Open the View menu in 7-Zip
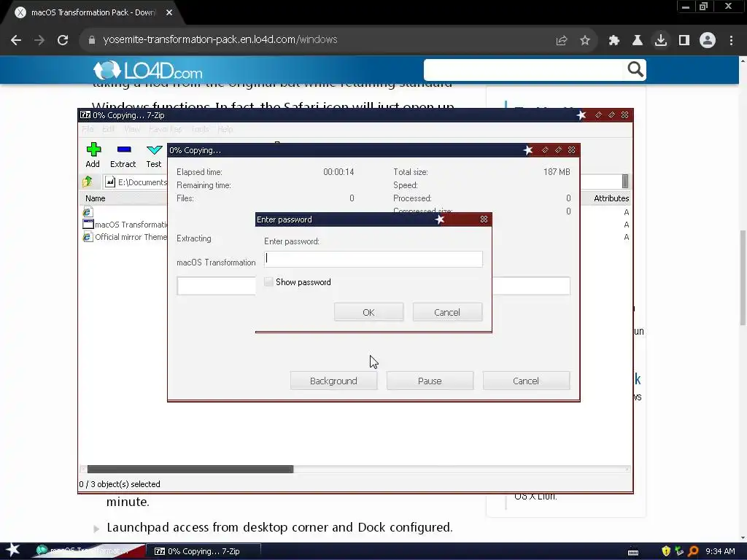Image resolution: width=747 pixels, height=560 pixels. click(132, 129)
